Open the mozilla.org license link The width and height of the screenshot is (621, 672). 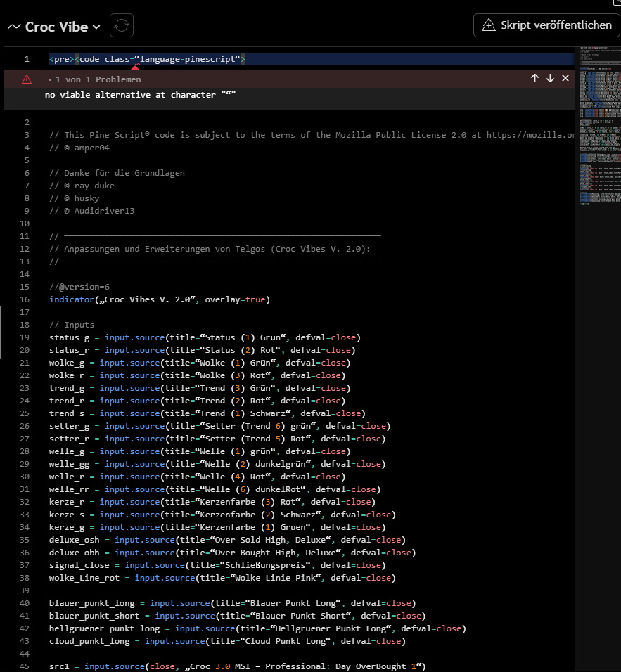[530, 135]
